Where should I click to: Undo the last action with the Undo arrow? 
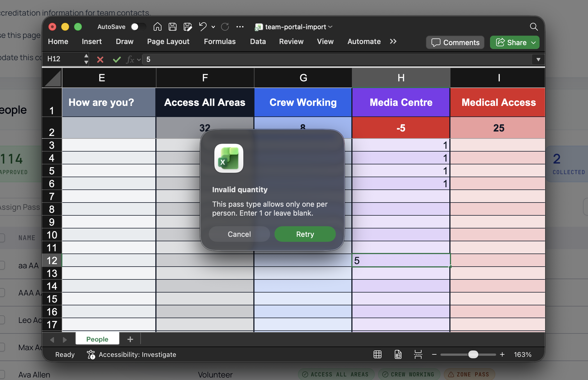(x=203, y=27)
